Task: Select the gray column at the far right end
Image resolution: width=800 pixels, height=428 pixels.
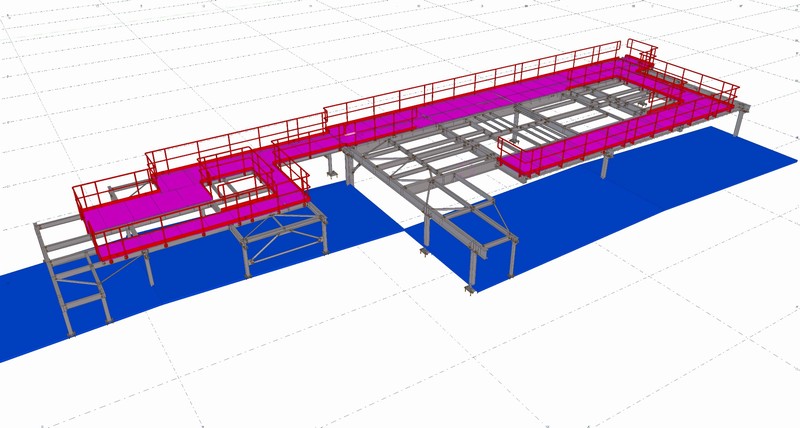Action: [x=738, y=124]
